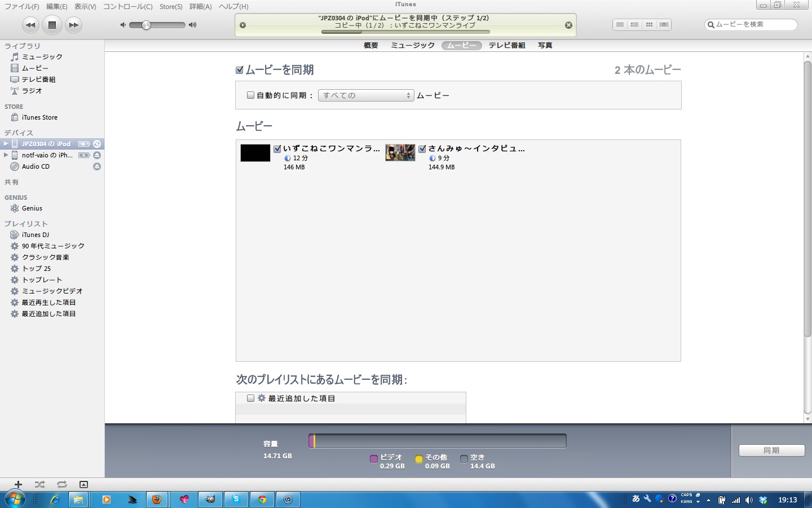Skip to the previous track
This screenshot has width=812, height=508.
pyautogui.click(x=30, y=25)
